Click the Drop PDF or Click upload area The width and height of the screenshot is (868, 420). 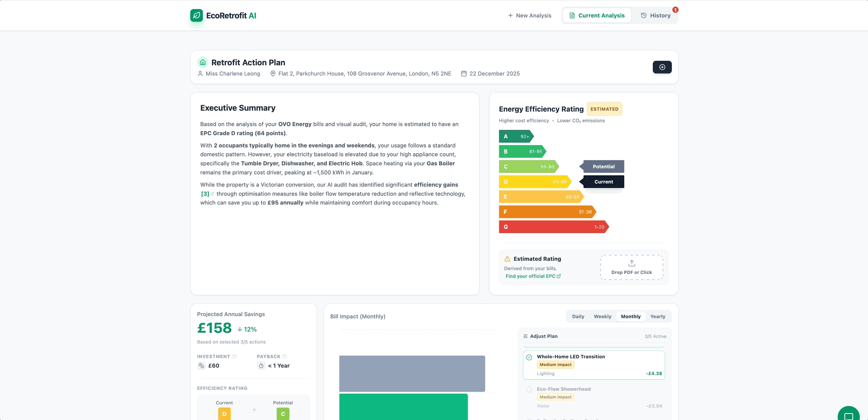coord(632,268)
